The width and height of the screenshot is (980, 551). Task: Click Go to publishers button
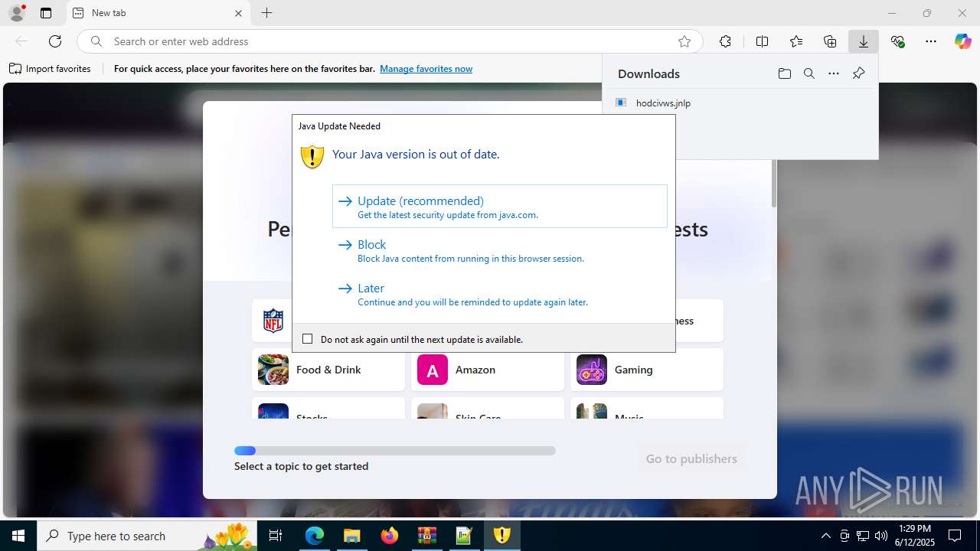[x=691, y=458]
